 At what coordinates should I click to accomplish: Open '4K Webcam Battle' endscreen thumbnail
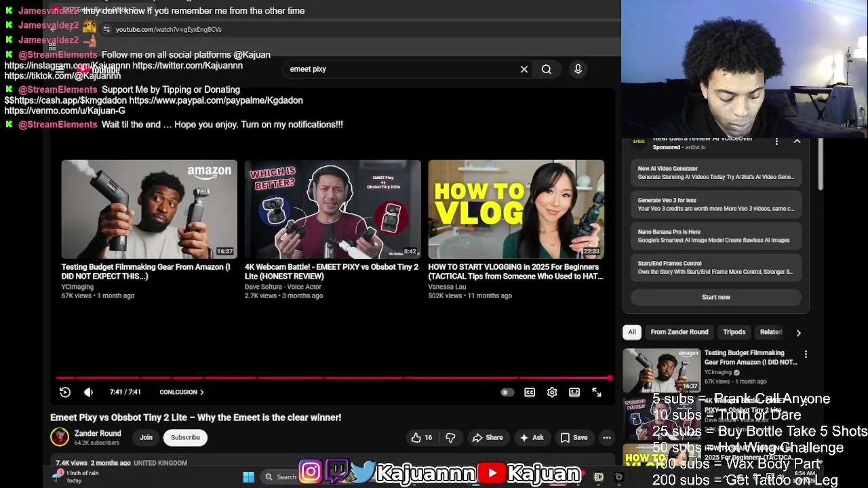tap(332, 209)
